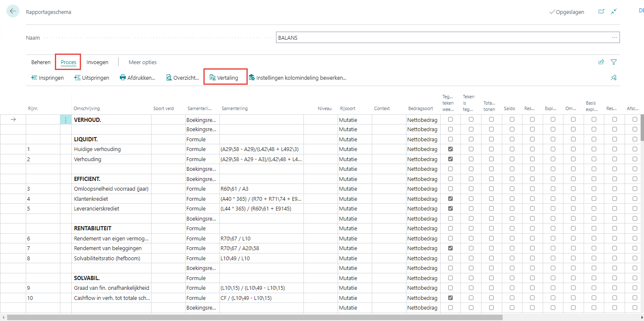This screenshot has width=644, height=321.
Task: Expand Meer opties menu
Action: click(x=143, y=62)
